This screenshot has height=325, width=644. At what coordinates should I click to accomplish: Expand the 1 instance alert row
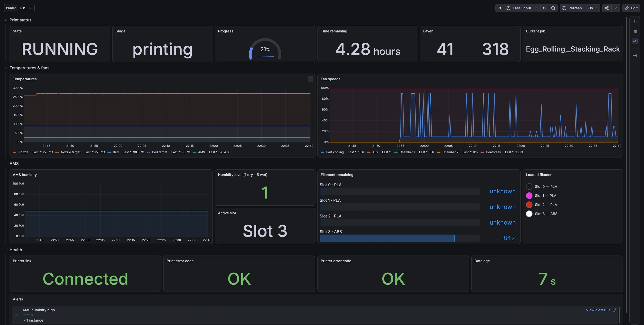point(33,320)
